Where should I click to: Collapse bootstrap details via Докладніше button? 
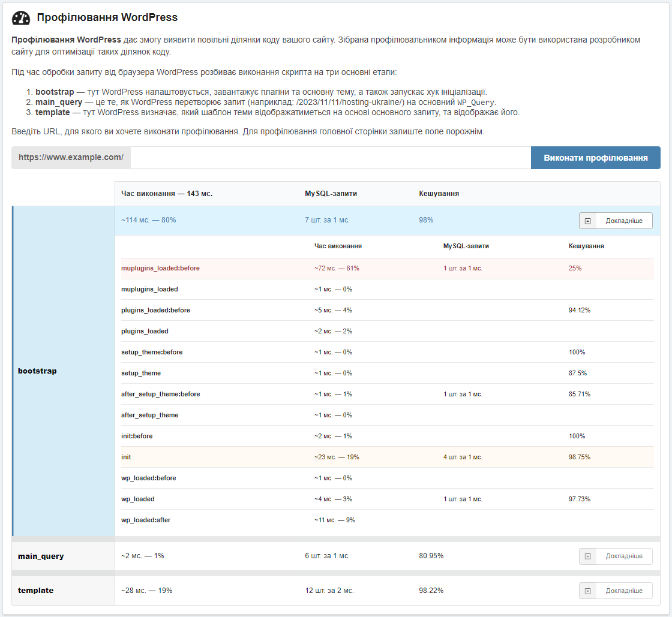[616, 221]
